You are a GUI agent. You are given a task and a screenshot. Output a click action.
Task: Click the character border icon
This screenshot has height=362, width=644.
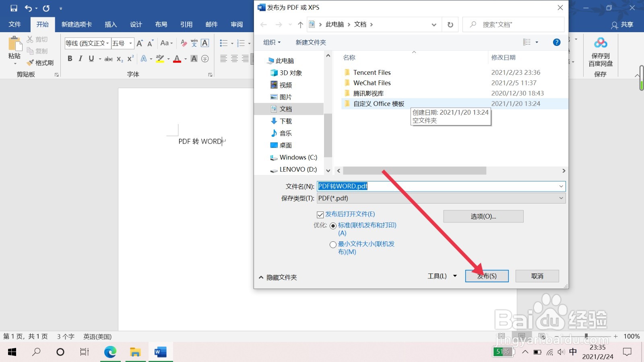point(205,43)
